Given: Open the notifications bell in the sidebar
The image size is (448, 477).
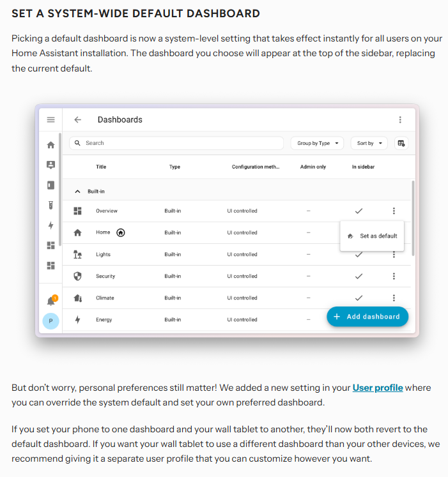Looking at the screenshot, I should point(51,301).
